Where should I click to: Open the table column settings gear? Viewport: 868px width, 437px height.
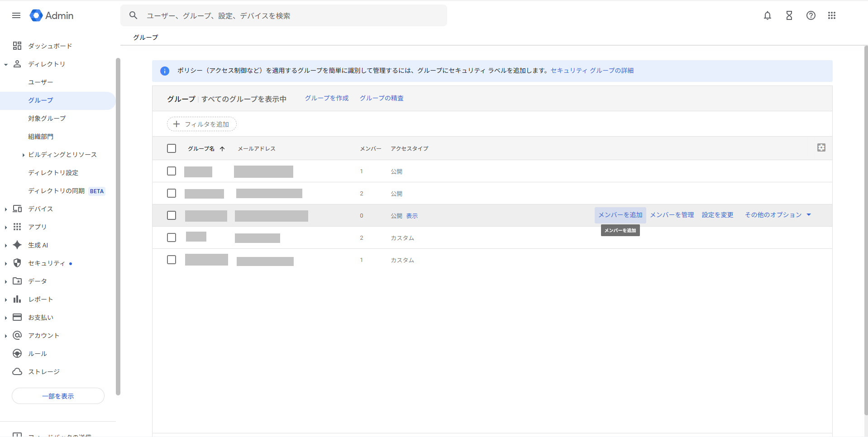[821, 147]
